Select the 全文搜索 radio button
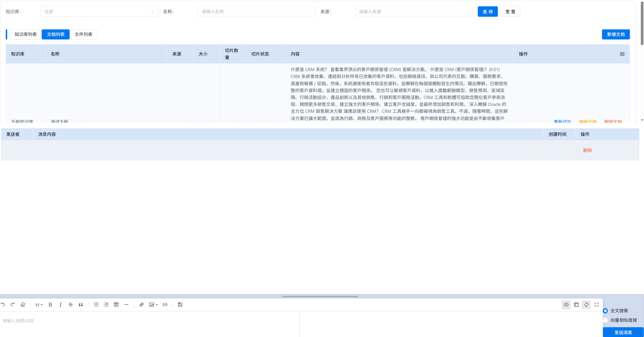Screen dimensions: 644x337 point(605,311)
